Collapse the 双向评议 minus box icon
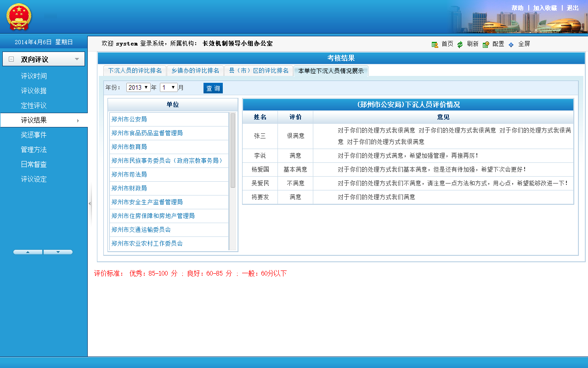The height and width of the screenshot is (368, 588). pyautogui.click(x=11, y=59)
